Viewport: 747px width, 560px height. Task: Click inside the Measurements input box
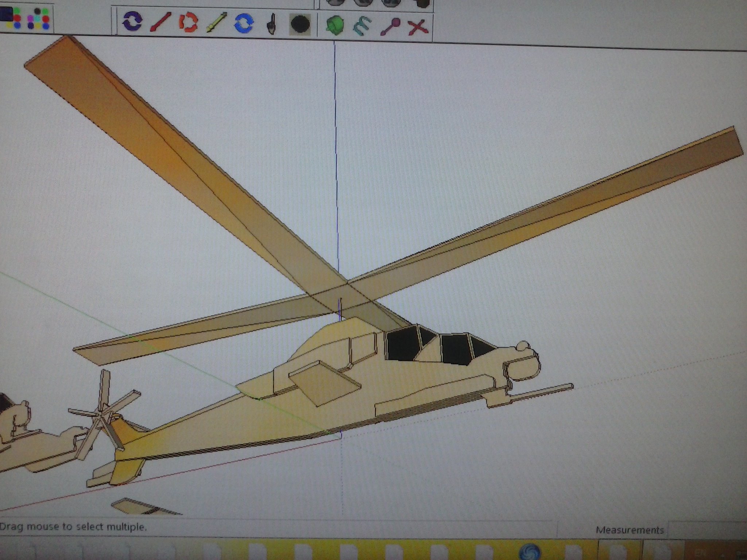click(x=708, y=529)
